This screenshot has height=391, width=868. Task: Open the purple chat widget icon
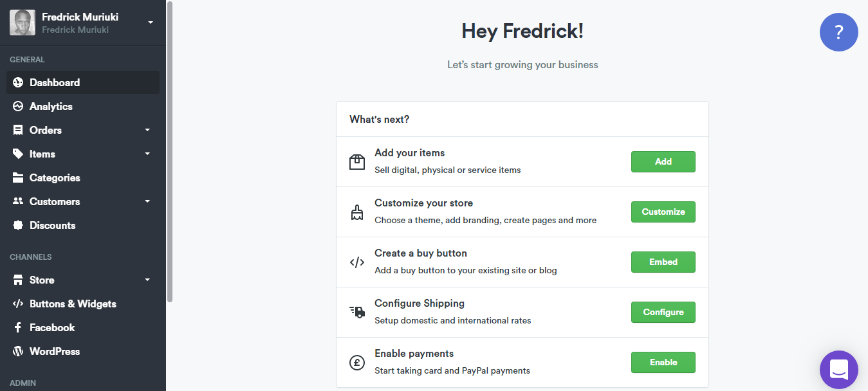coord(838,369)
